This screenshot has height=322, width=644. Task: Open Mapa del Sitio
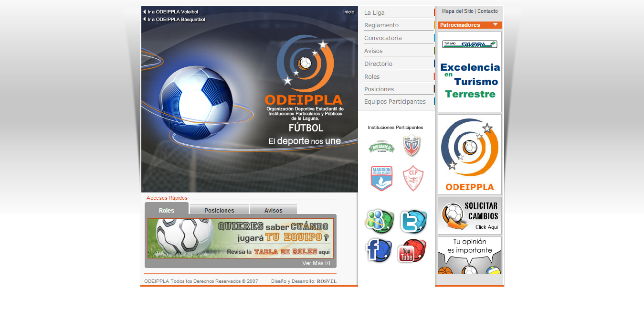(458, 11)
